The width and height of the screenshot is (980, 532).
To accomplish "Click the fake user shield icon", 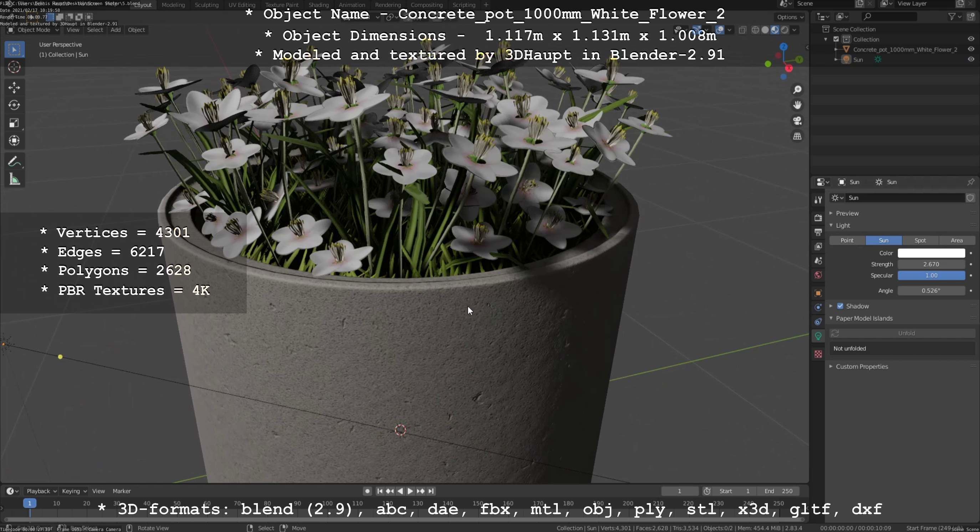I will coord(970,198).
